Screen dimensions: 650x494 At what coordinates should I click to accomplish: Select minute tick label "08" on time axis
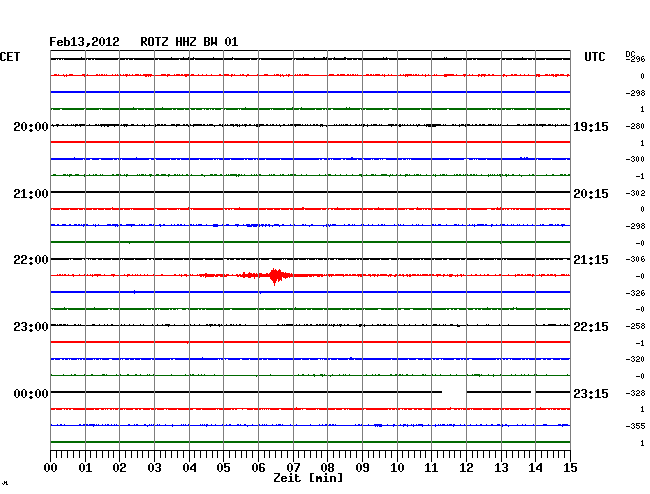327,468
